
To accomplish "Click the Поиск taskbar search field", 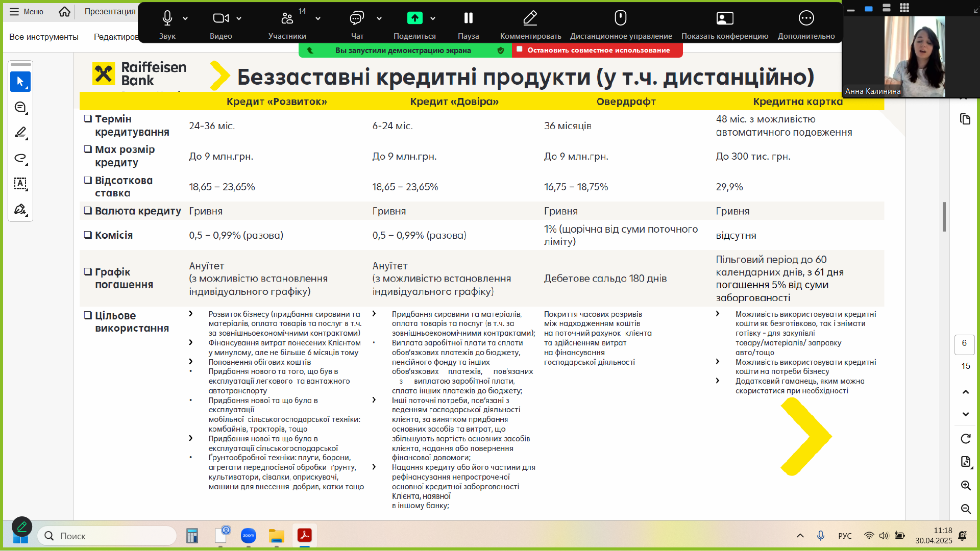I will (x=107, y=536).
